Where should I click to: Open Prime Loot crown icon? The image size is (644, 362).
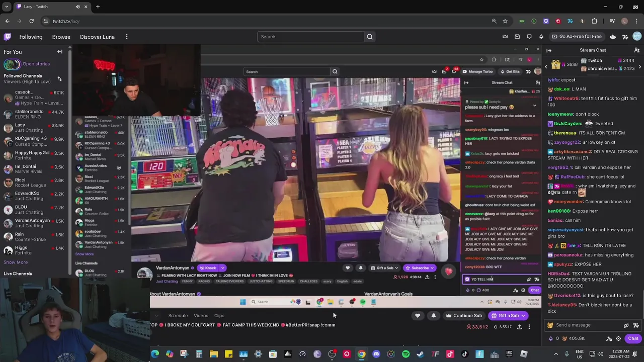click(x=505, y=37)
